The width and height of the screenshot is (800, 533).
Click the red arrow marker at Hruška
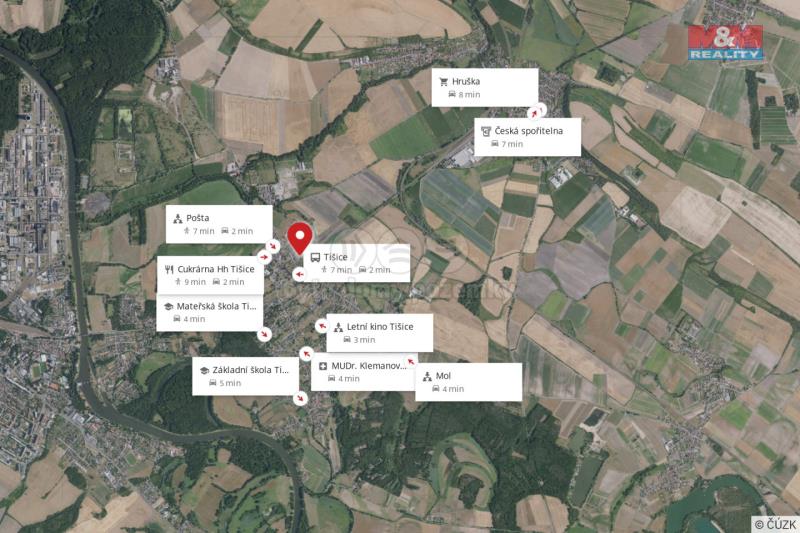click(x=534, y=113)
